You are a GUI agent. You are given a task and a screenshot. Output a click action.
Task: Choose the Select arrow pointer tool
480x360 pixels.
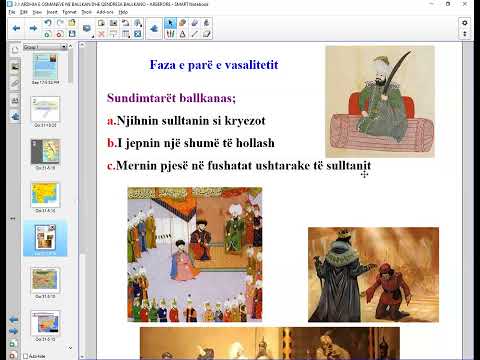tap(170, 23)
